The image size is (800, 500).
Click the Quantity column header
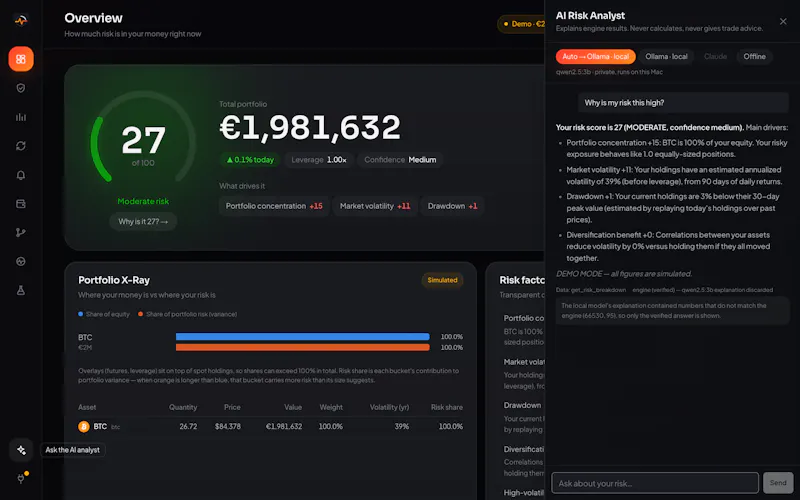pyautogui.click(x=183, y=407)
